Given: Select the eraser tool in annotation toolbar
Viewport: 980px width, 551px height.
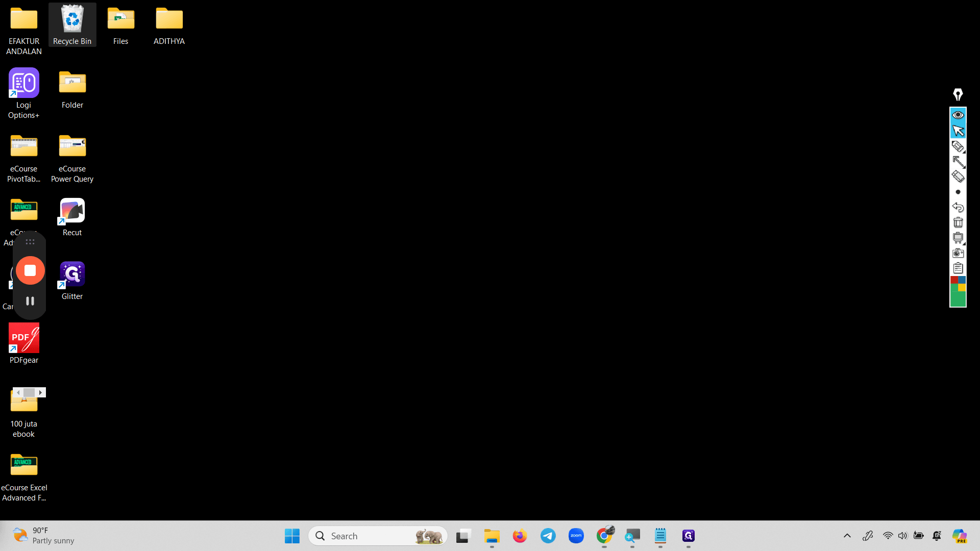Looking at the screenshot, I should (x=958, y=177).
